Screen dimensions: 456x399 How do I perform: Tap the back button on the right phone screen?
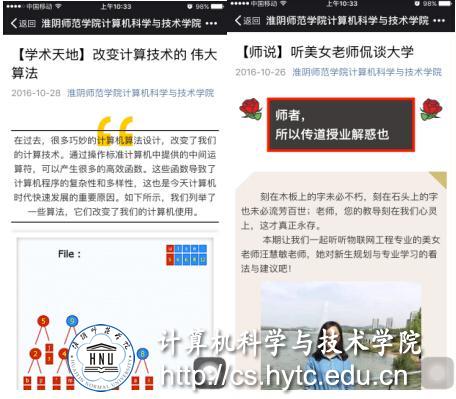point(247,21)
